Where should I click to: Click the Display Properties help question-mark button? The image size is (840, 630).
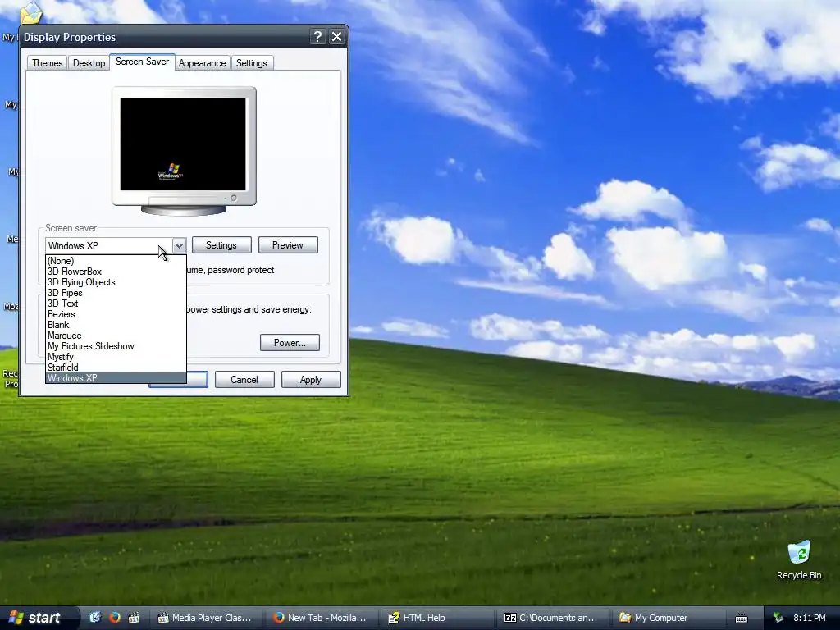pos(317,36)
